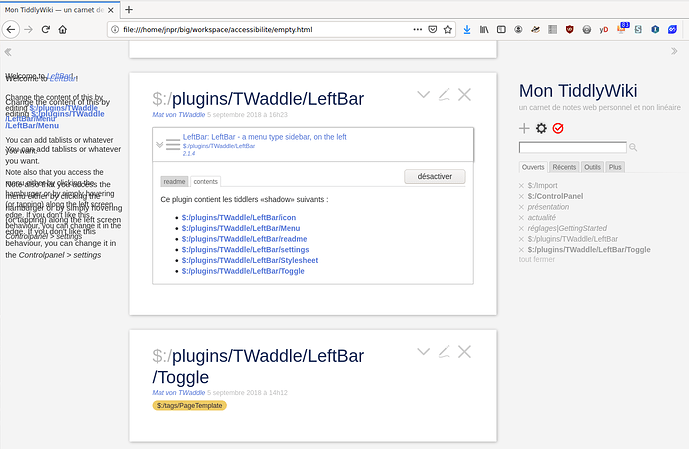Viewport: 689px width, 449px height.
Task: Open Mat von TWaddle author link on LeftBar tiddler
Action: [x=178, y=115]
